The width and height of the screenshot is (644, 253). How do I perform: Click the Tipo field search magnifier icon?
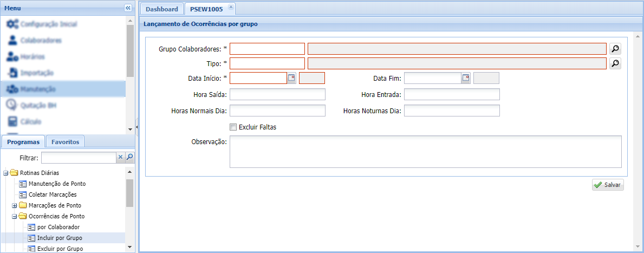coord(615,63)
